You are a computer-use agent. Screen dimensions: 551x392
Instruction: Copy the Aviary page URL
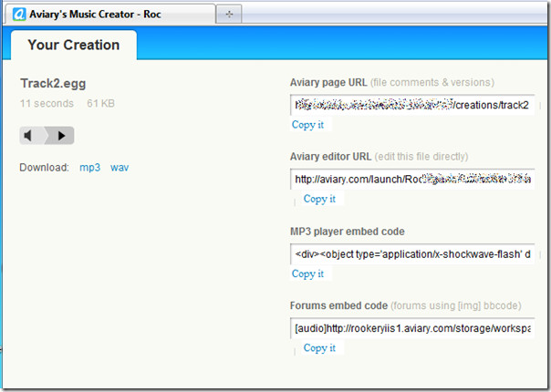tap(307, 125)
